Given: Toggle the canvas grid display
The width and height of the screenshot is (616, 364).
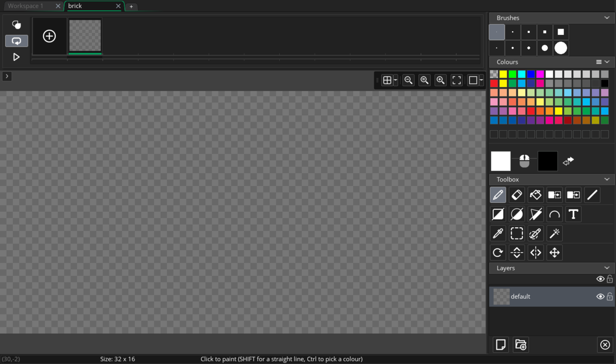Looking at the screenshot, I should [388, 80].
